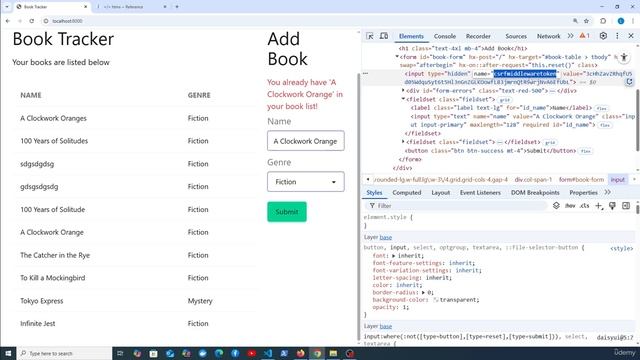
Task: Select form#book-form in breadcrumb
Action: [581, 180]
